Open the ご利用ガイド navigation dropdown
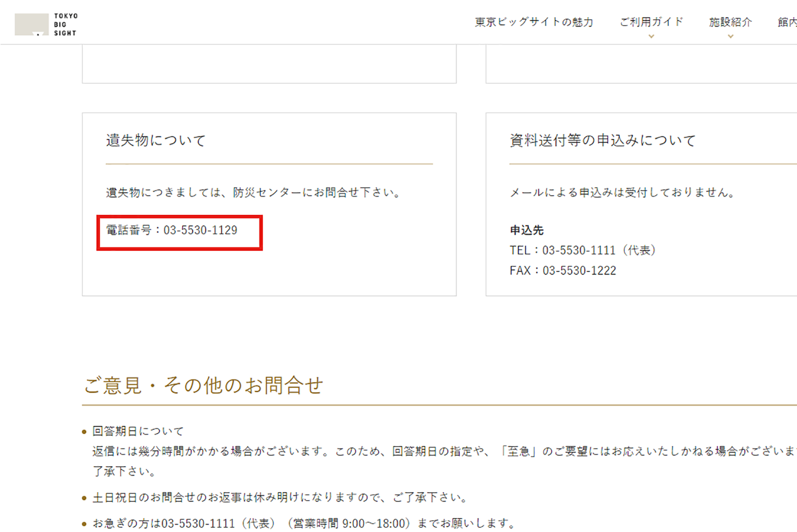 pos(651,22)
